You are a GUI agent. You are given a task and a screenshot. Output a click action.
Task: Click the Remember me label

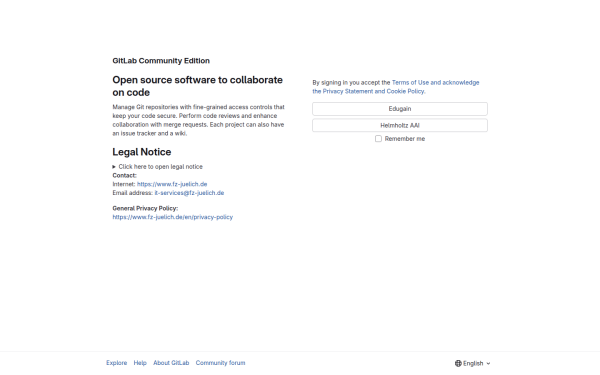click(x=405, y=139)
